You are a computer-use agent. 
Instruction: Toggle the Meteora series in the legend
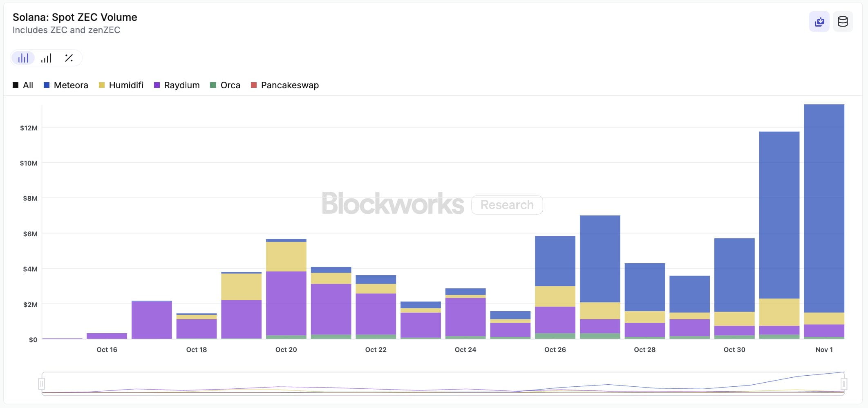72,85
